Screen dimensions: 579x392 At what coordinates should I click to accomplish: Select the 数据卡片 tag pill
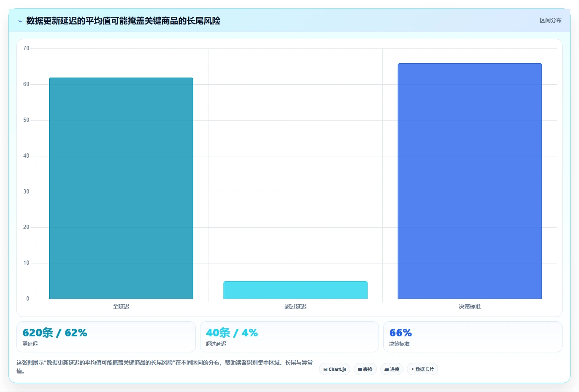(x=422, y=369)
